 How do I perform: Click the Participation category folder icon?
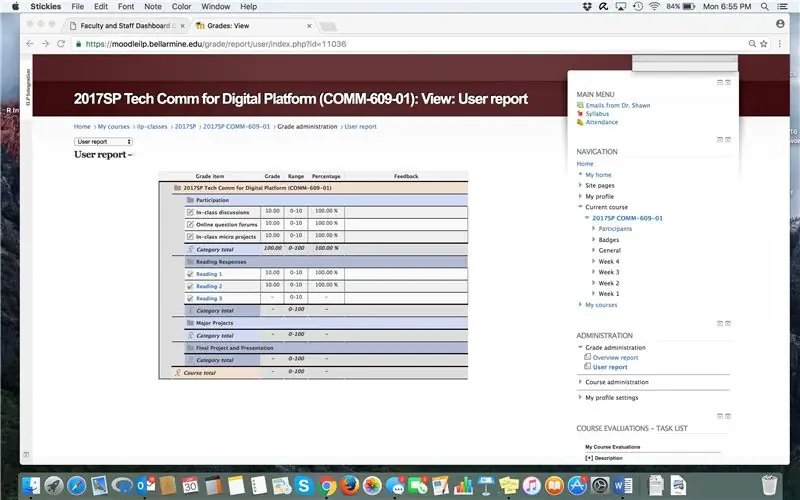click(190, 200)
